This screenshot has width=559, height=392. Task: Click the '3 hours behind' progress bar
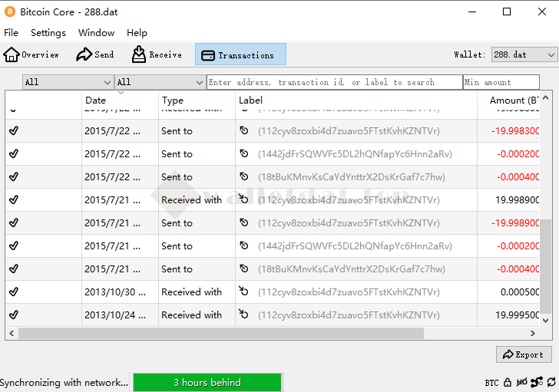tap(207, 382)
